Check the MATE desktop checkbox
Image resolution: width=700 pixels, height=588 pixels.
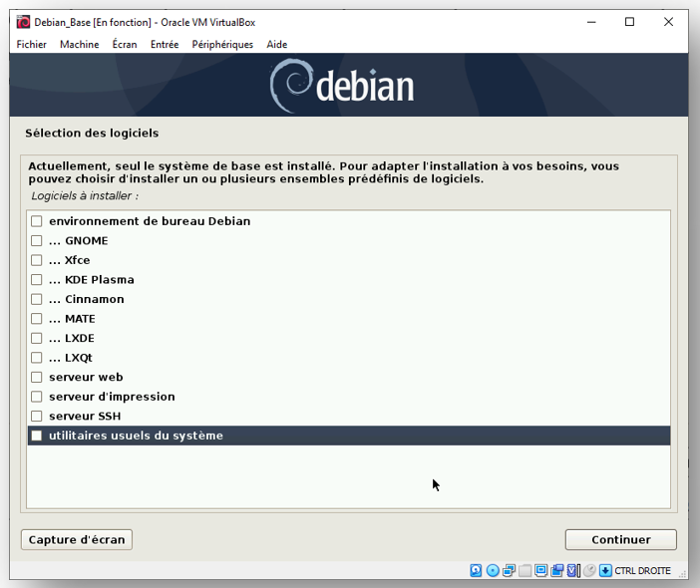coord(37,319)
